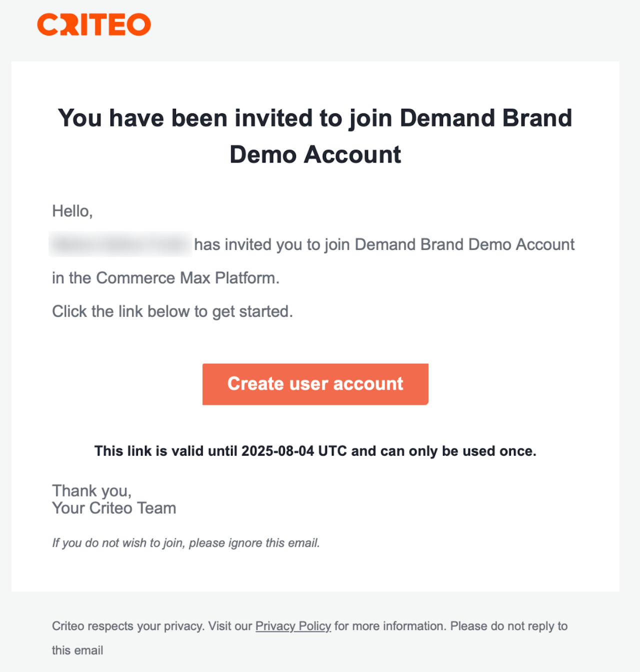Open the Privacy Policy link

(293, 626)
